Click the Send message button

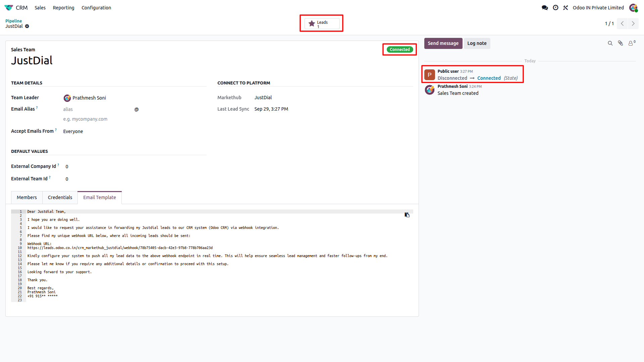click(443, 43)
